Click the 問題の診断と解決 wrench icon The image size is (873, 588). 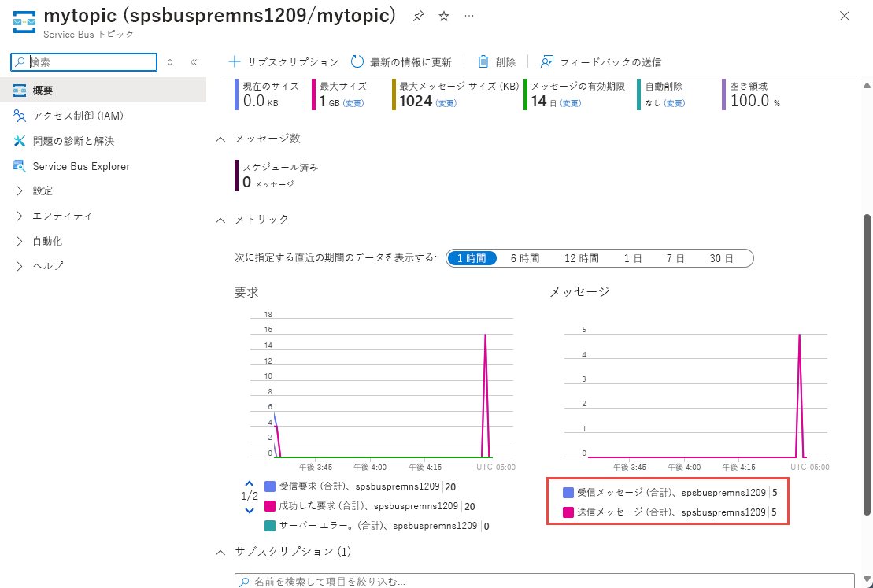tap(20, 141)
